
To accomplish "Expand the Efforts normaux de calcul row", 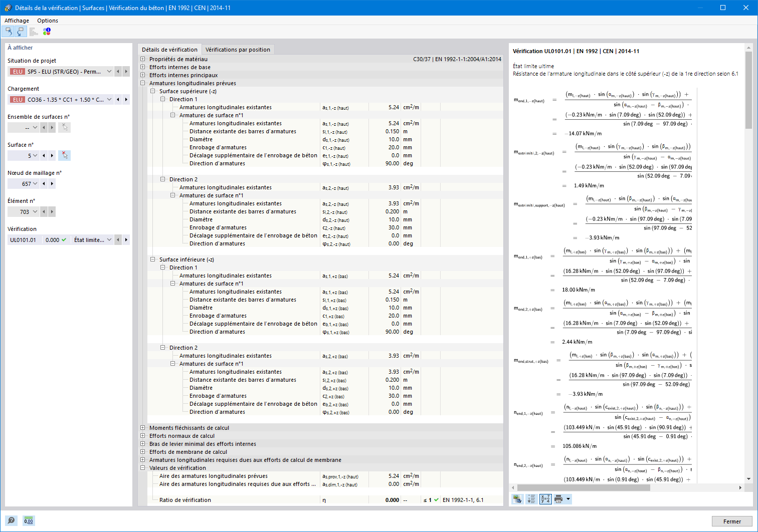I will click(143, 436).
